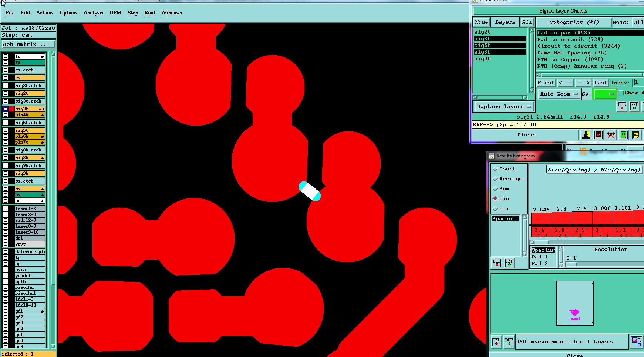The height and width of the screenshot is (357, 644).
Task: Click the First result button
Action: pyautogui.click(x=546, y=83)
